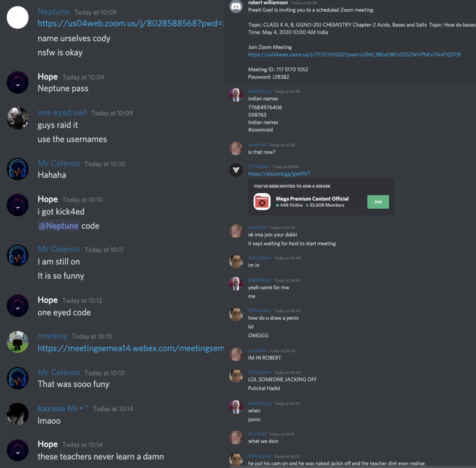Image resolution: width=476 pixels, height=468 pixels.
Task: Open the meetingsemea14 webex link
Action: pos(131,348)
